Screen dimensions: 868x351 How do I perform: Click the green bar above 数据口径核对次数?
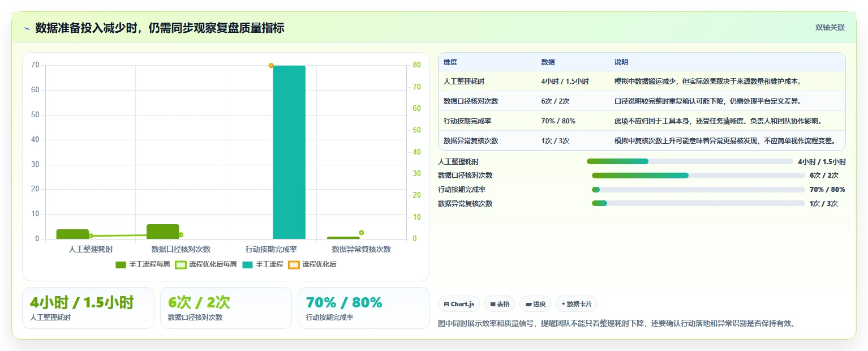163,232
